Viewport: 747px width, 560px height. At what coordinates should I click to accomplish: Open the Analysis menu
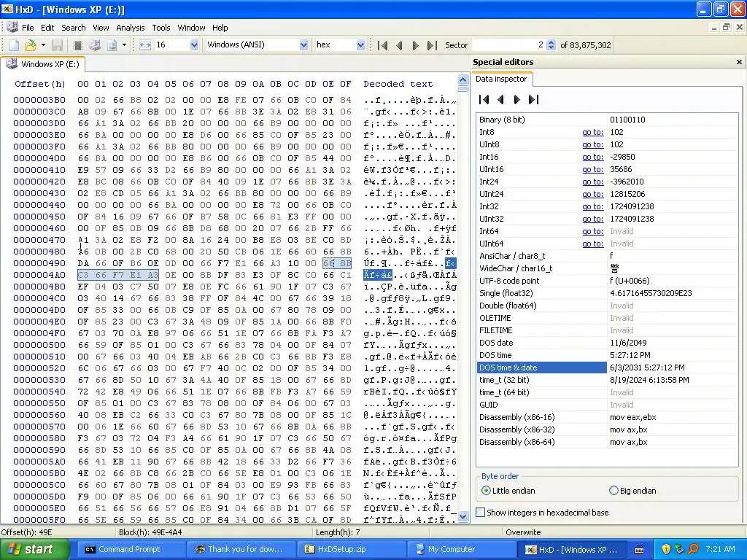click(x=130, y=28)
